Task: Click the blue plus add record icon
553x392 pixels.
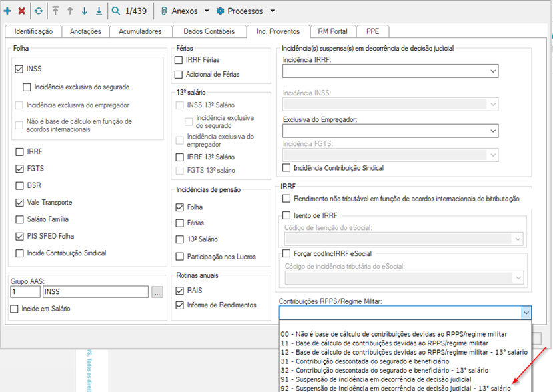Action: pyautogui.click(x=7, y=11)
